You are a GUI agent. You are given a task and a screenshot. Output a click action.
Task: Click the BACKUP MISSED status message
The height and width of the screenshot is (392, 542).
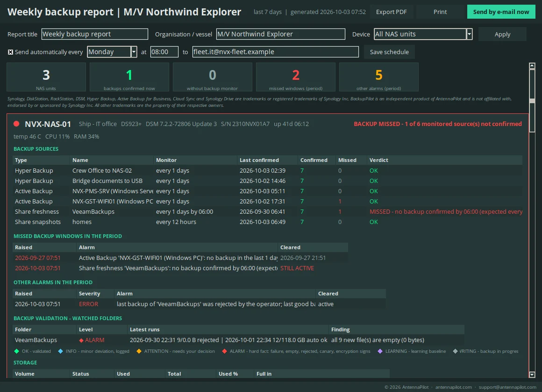438,124
